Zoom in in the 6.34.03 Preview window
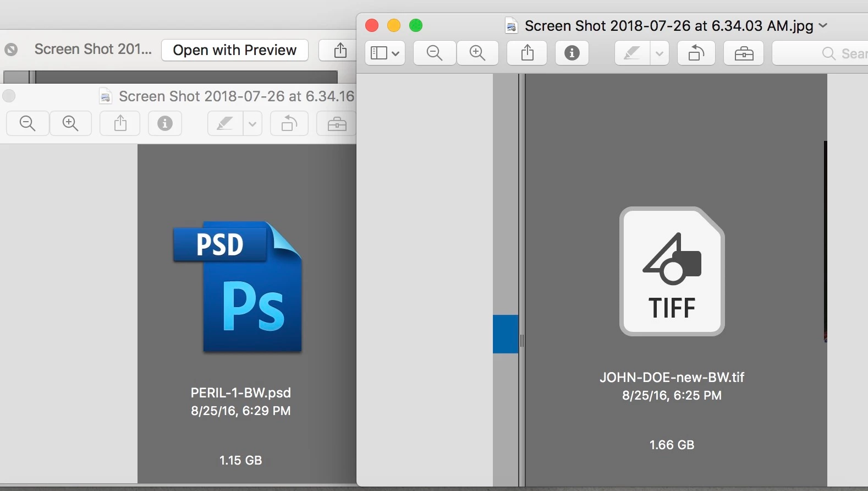The height and width of the screenshot is (491, 868). tap(477, 53)
